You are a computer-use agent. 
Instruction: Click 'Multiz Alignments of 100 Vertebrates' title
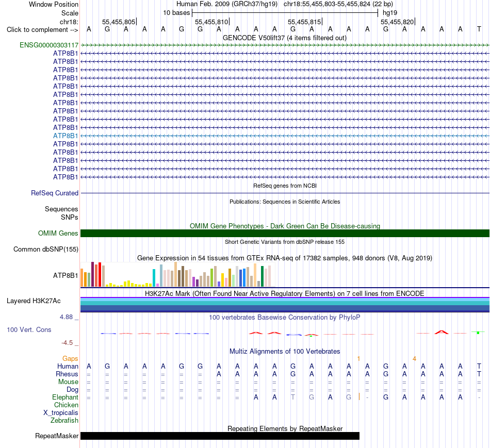pos(285,351)
